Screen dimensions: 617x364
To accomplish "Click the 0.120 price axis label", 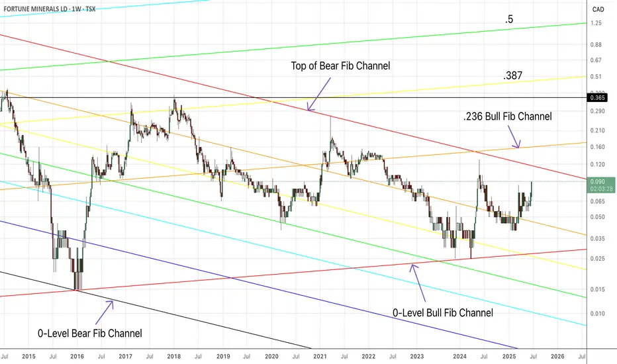I will (x=597, y=165).
